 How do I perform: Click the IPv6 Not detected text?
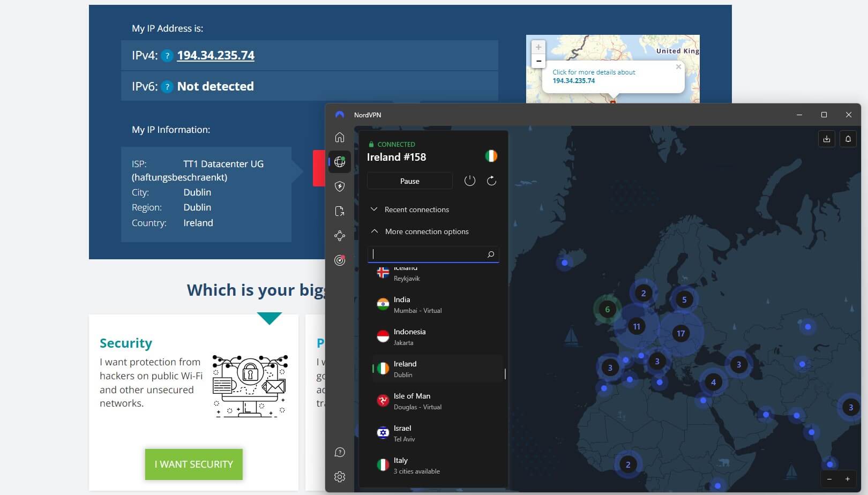pyautogui.click(x=215, y=86)
